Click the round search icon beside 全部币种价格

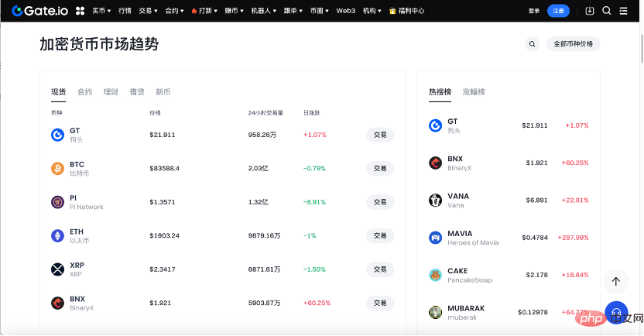(x=532, y=44)
